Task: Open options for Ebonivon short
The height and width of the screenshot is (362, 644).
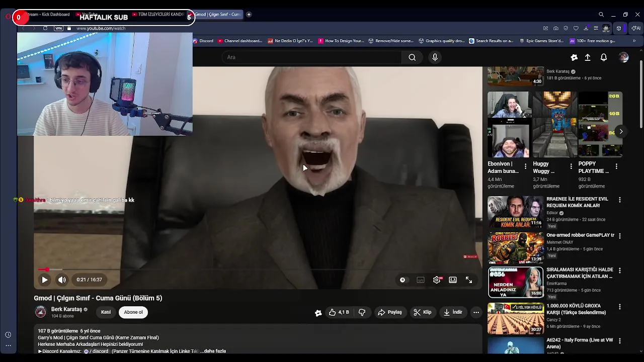Action: pyautogui.click(x=525, y=166)
